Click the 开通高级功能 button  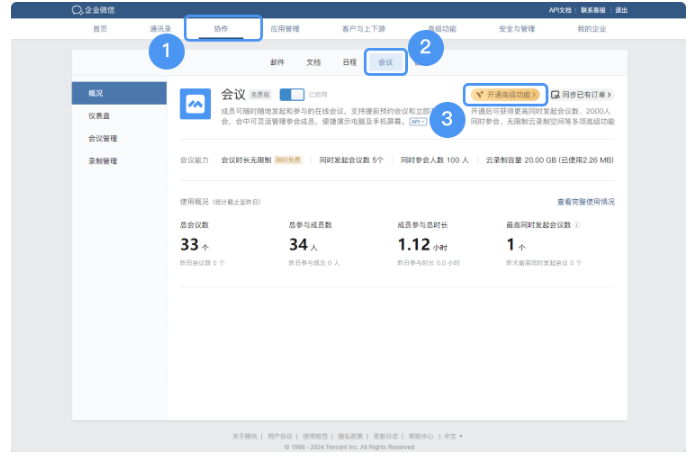(x=507, y=94)
